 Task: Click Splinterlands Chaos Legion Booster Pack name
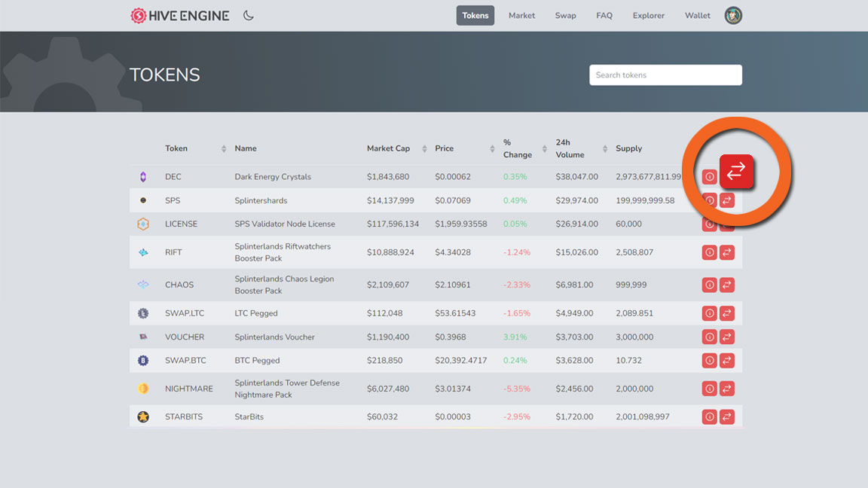(284, 285)
